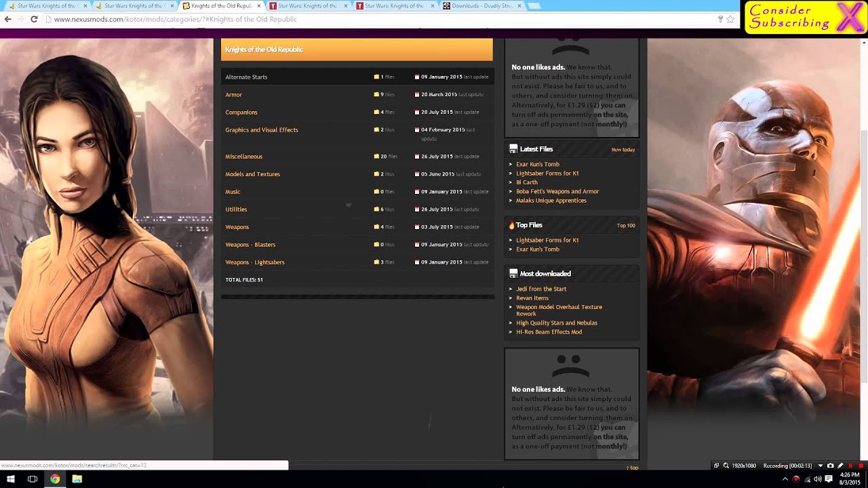Open Graphics and Visual Effects category

(262, 130)
